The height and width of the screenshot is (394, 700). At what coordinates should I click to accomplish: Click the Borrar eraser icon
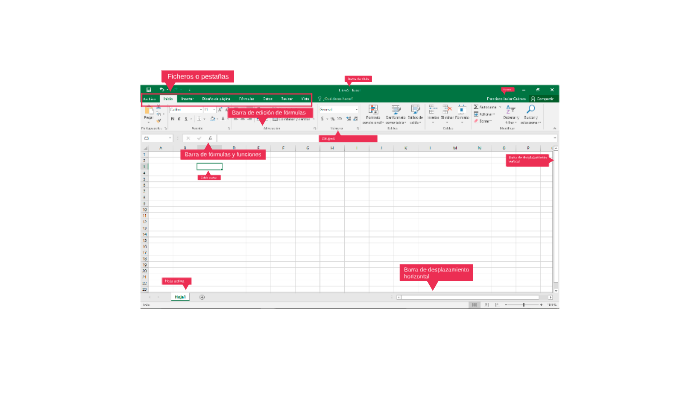click(476, 121)
